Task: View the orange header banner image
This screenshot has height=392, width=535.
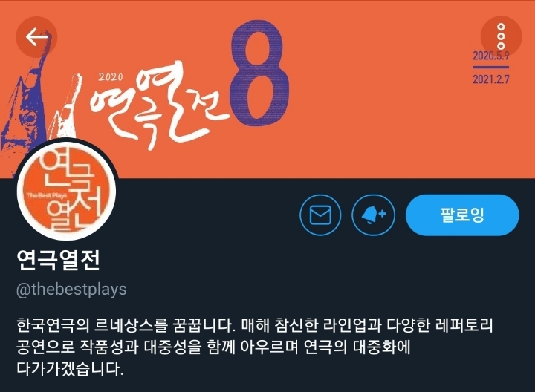Action: 267,89
